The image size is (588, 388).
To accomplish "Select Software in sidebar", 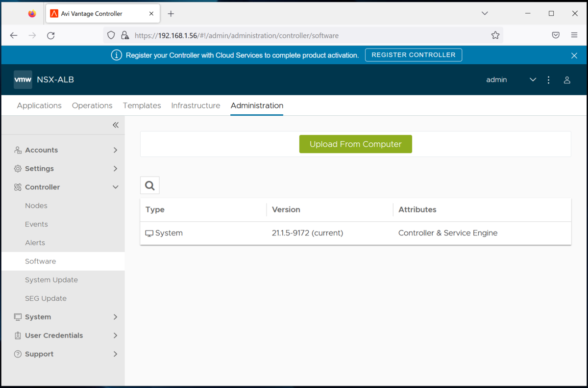I will [x=63, y=261].
